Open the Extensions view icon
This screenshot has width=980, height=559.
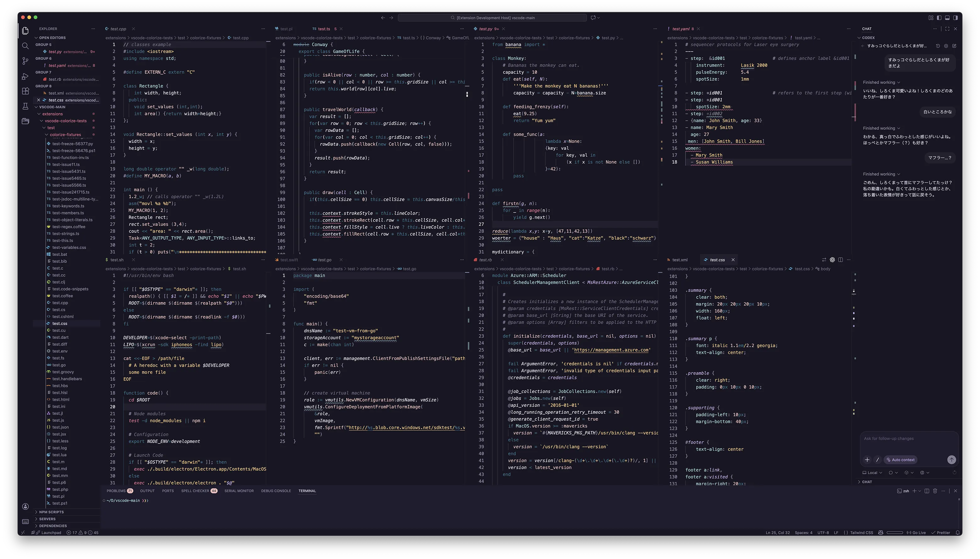pyautogui.click(x=25, y=91)
